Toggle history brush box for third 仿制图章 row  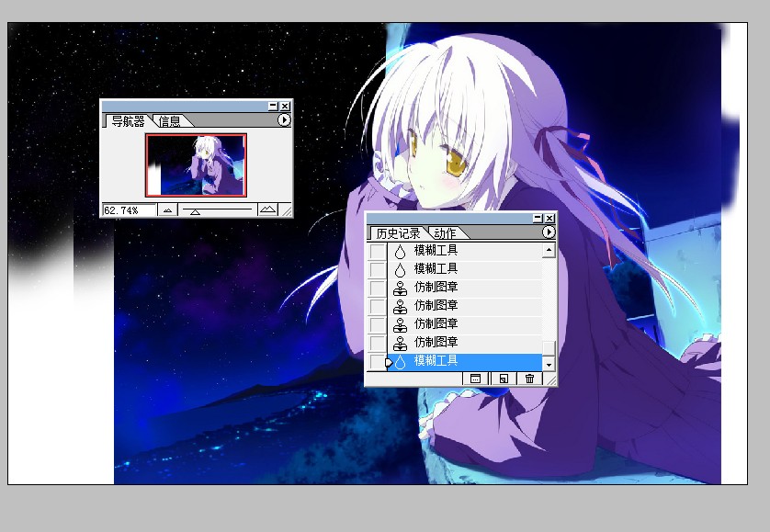[x=377, y=324]
